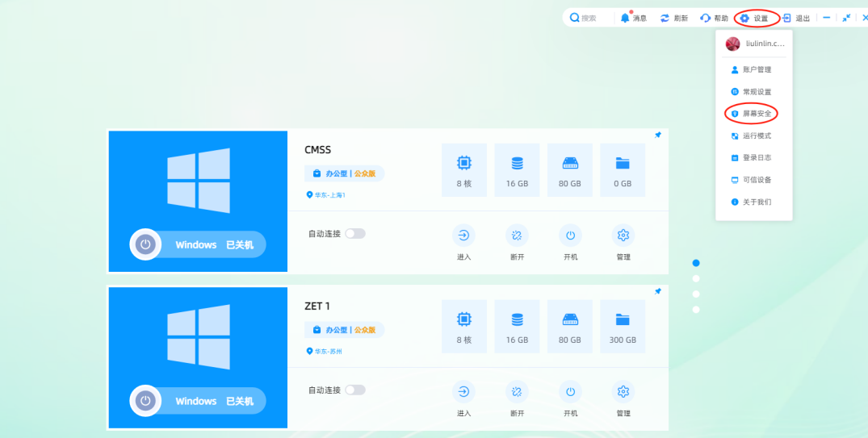The width and height of the screenshot is (868, 438).
Task: Select 账户管理 from settings menu
Action: click(751, 69)
